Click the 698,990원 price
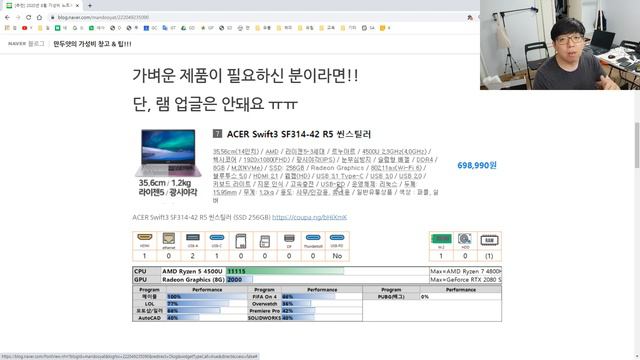This screenshot has width=640, height=360. click(x=477, y=165)
